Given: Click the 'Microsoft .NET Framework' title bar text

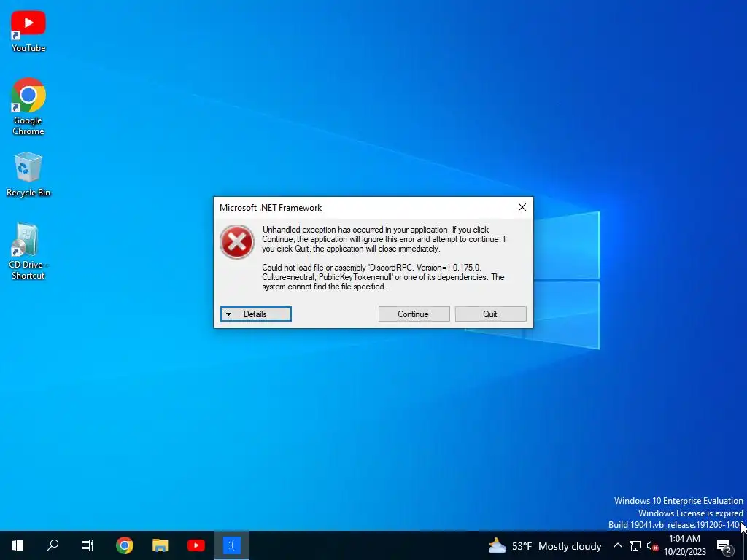Looking at the screenshot, I should [271, 208].
